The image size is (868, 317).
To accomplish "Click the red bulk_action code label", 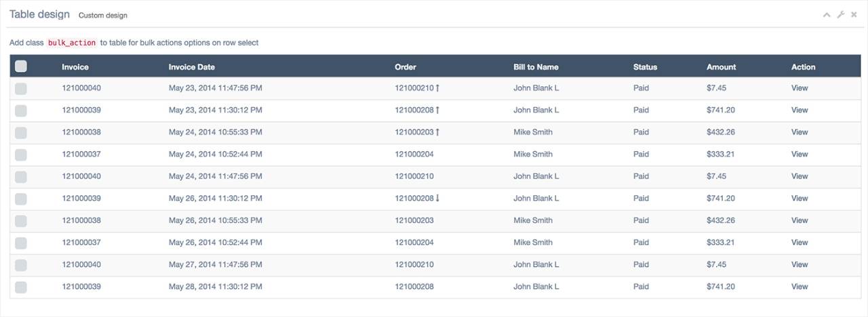I will click(72, 43).
